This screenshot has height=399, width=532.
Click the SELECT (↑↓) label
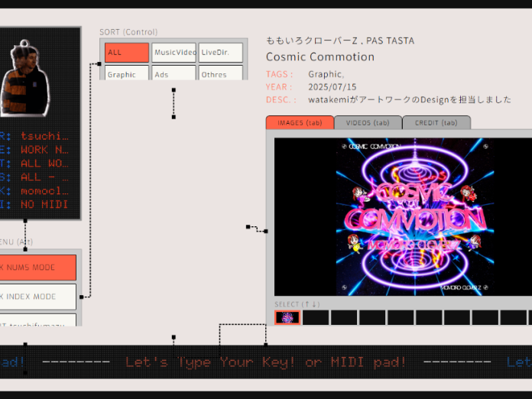point(297,304)
